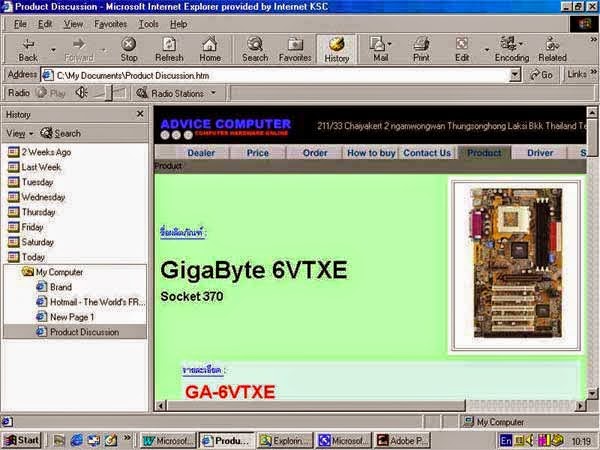Close the History panel
600x450 pixels.
coord(140,114)
